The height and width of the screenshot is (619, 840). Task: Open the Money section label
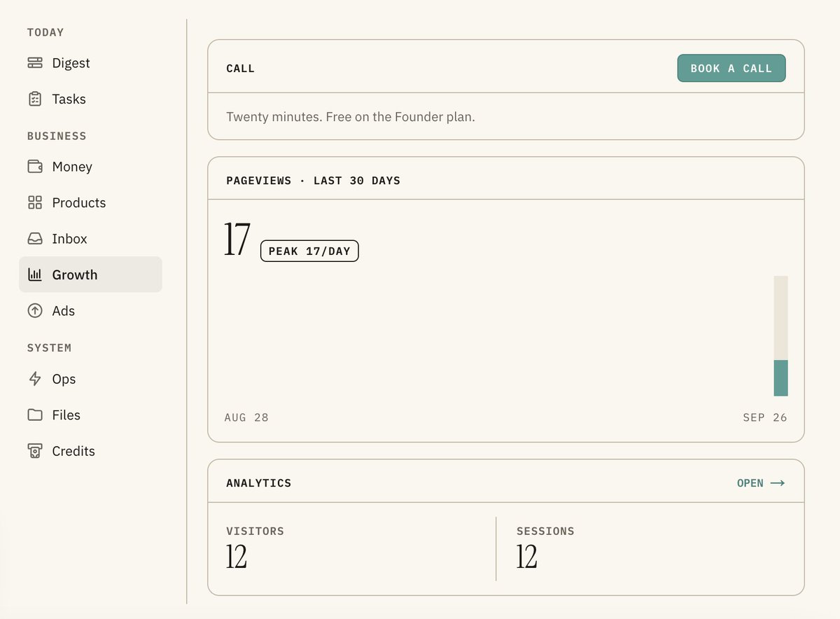coord(72,167)
